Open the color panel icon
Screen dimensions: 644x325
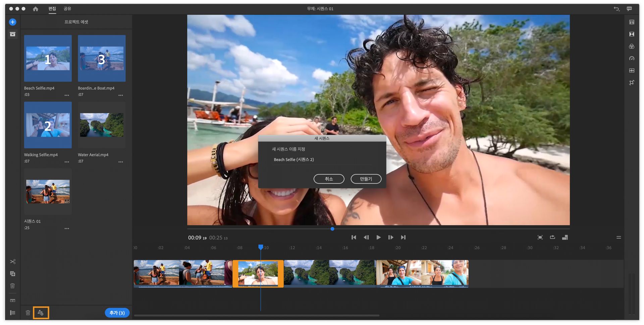pyautogui.click(x=632, y=46)
